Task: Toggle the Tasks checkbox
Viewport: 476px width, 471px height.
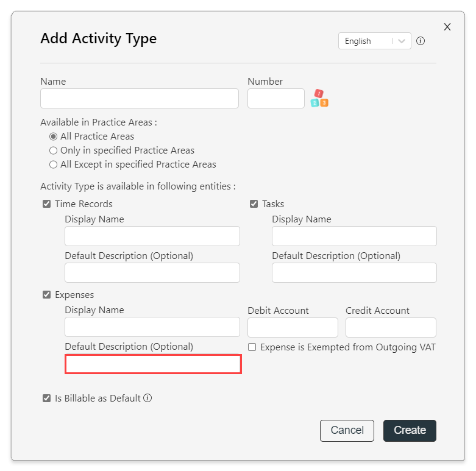Action: [x=254, y=204]
